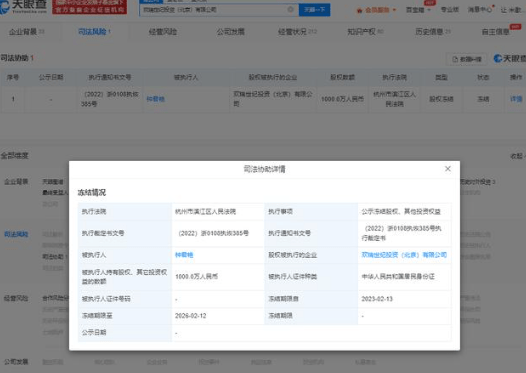
Task: Switch to the 经营状况 tab
Action: click(x=297, y=32)
